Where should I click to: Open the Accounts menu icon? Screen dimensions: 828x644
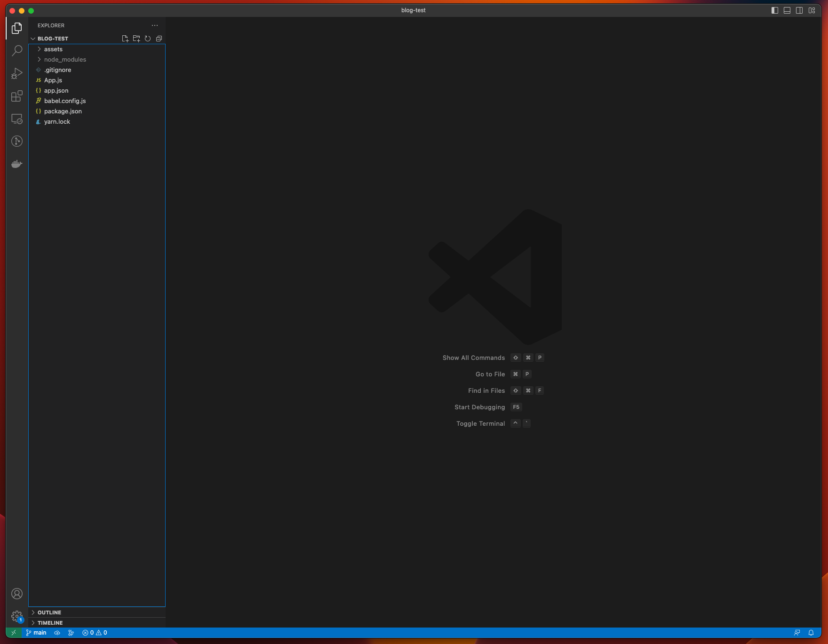point(17,594)
